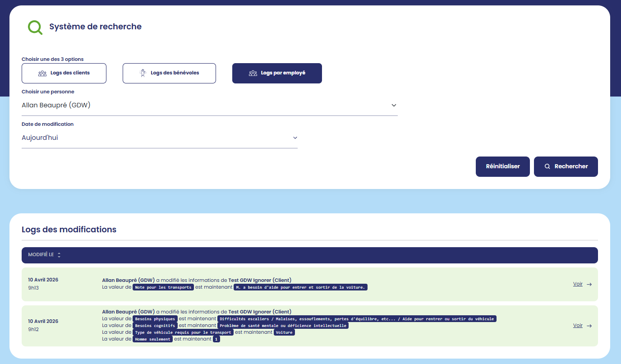Click the arrow icon on the 9h13 entry

[589, 284]
